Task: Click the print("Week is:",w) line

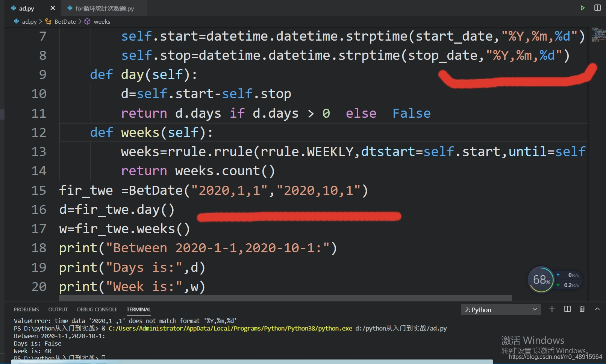Action: 132,287
